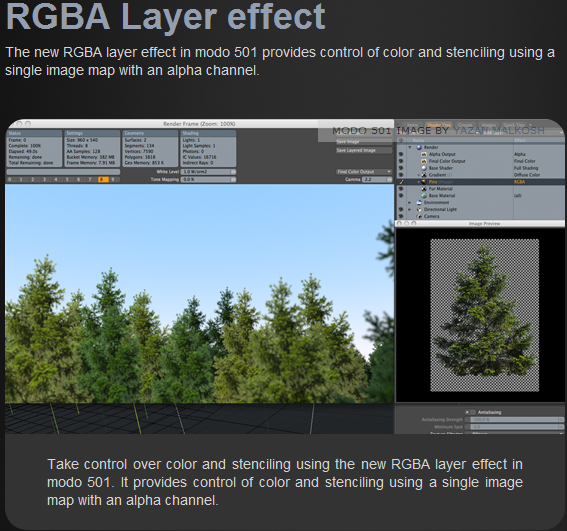This screenshot has width=567, height=531.
Task: Click the Geometry panel header
Action: tap(150, 133)
